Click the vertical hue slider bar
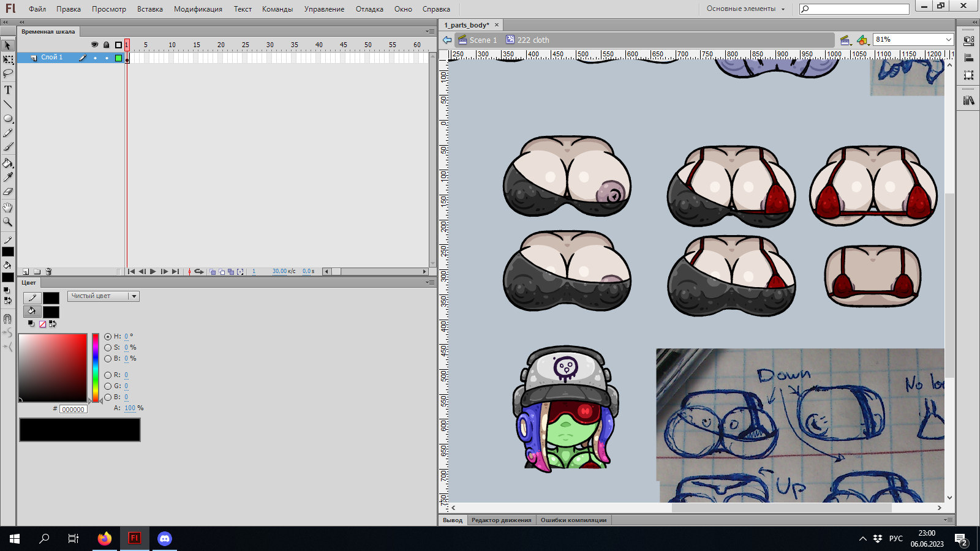The width and height of the screenshot is (980, 551). click(x=96, y=367)
